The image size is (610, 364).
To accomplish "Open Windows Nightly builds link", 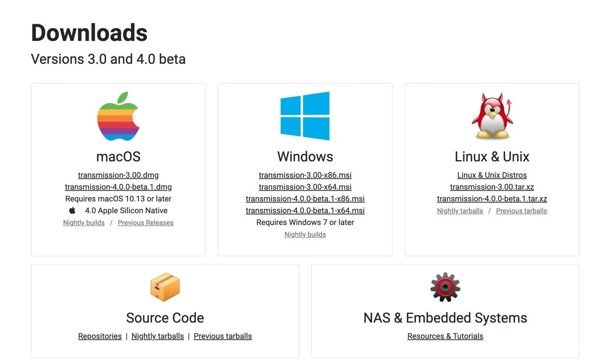I will tap(305, 234).
